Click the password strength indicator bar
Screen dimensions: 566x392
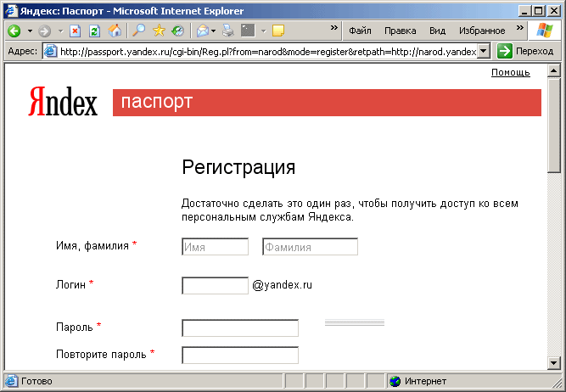coord(355,322)
